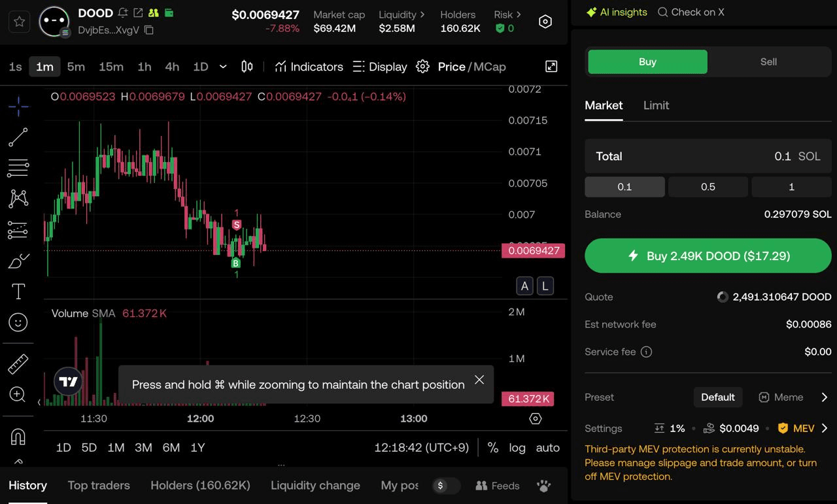
Task: Select the ruler measure tool
Action: 18,363
